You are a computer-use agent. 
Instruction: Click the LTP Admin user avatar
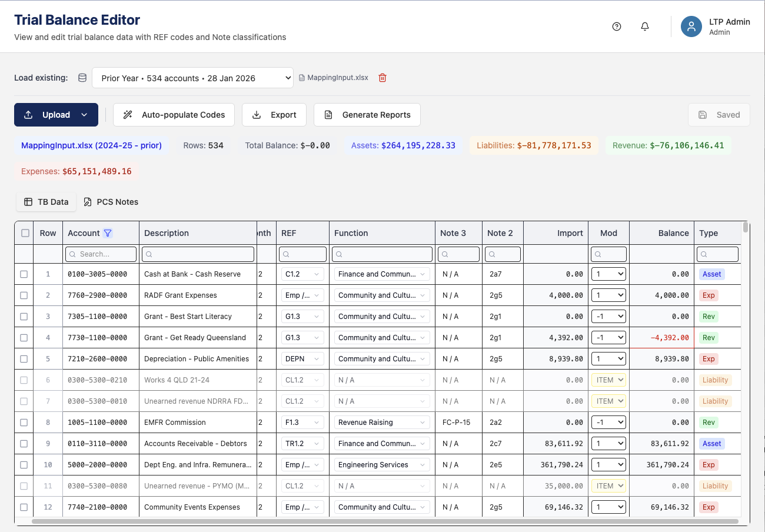(x=691, y=26)
